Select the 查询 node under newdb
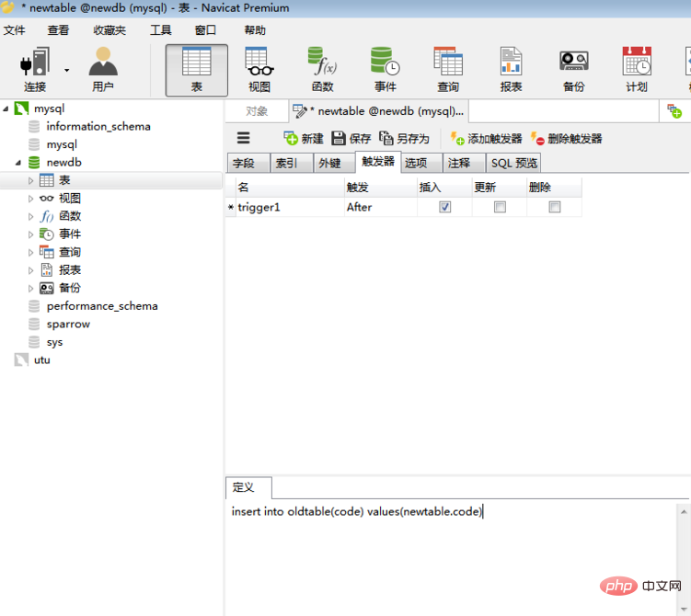The width and height of the screenshot is (691, 616). point(70,252)
